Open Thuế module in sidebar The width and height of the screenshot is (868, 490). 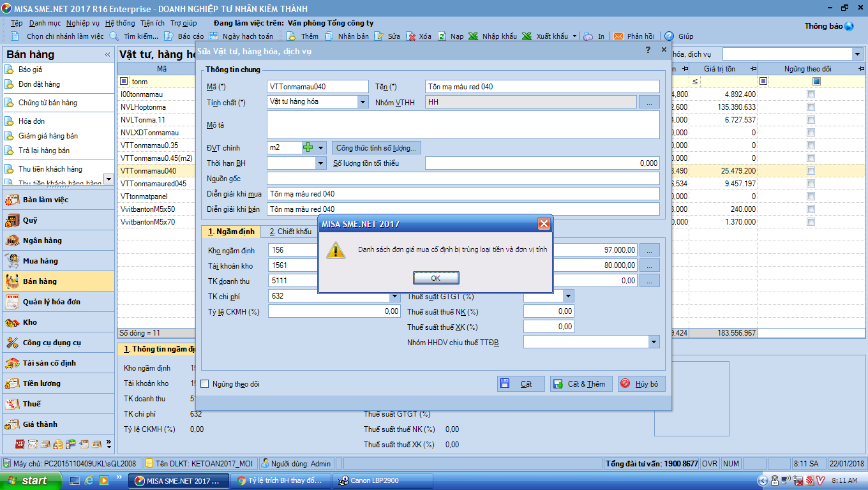58,404
